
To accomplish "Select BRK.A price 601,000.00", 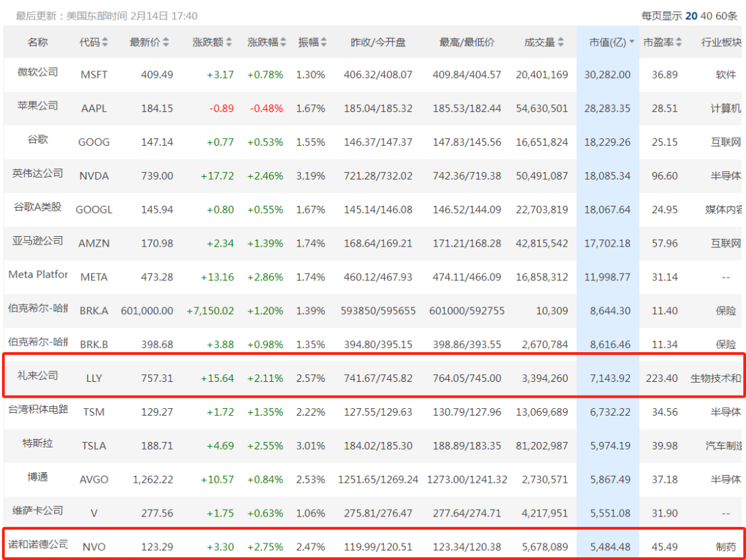I will point(147,311).
